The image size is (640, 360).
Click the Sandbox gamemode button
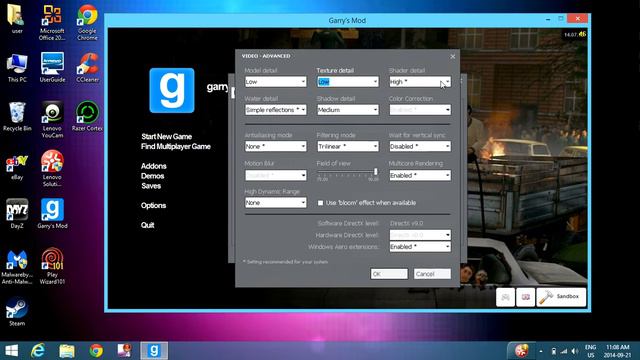click(x=561, y=297)
